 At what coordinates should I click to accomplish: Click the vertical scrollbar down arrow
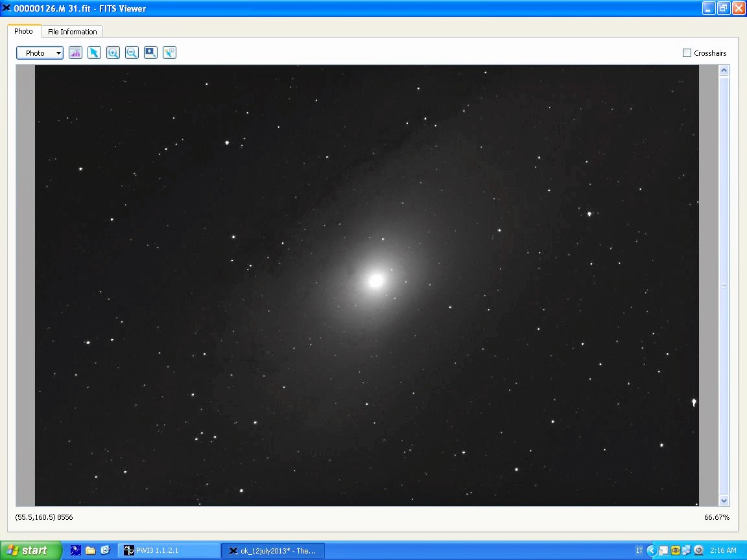pyautogui.click(x=724, y=500)
